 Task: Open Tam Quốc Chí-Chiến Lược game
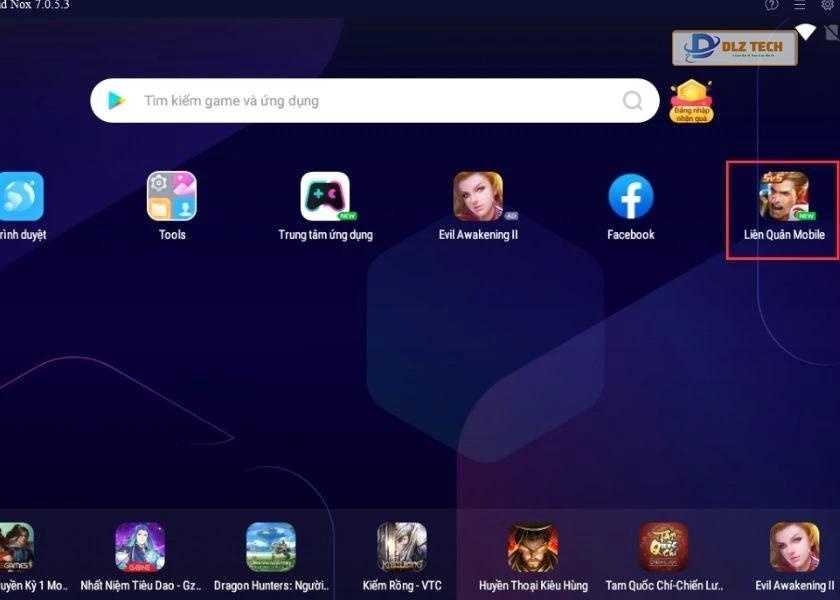tap(664, 548)
